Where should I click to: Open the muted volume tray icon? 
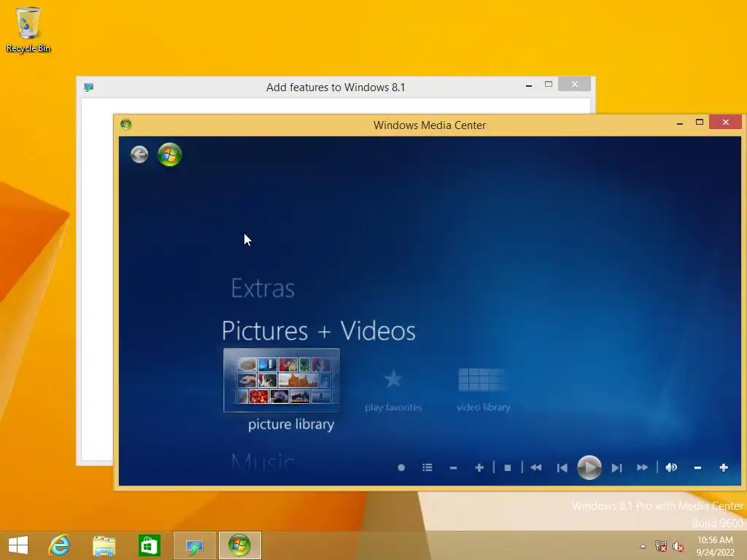click(x=678, y=546)
